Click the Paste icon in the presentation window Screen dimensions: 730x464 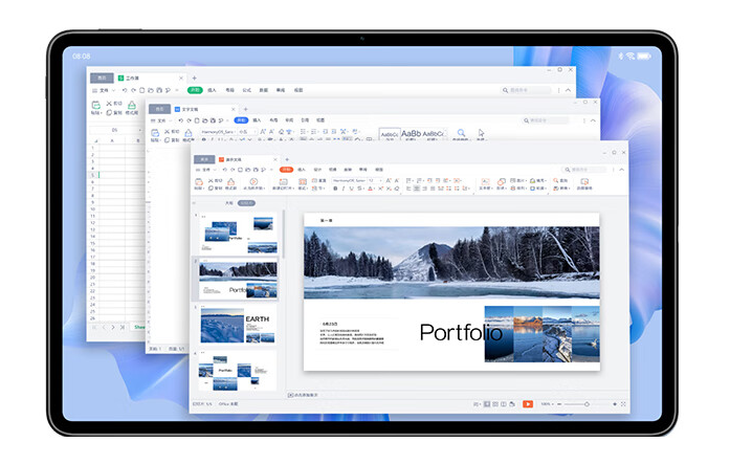[199, 182]
